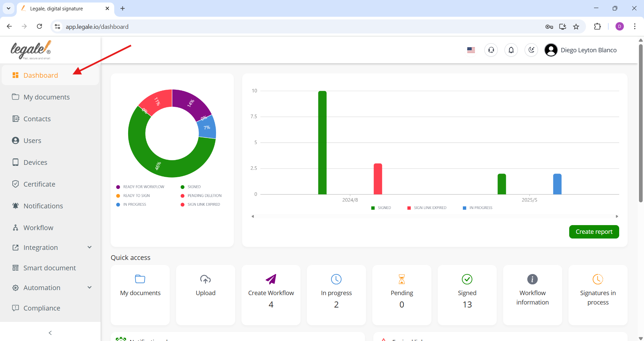Click the Certificate sidebar icon
This screenshot has width=644, height=341.
[15, 184]
